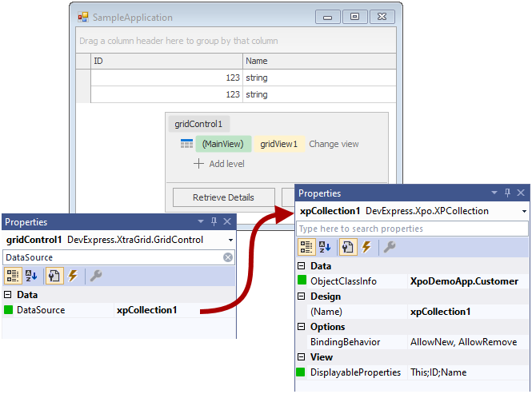
Task: Click the green marker beside DisplayableProperties
Action: pyautogui.click(x=301, y=372)
